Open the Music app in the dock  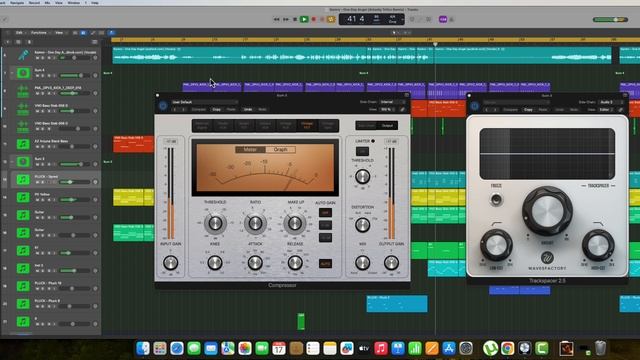pos(380,348)
